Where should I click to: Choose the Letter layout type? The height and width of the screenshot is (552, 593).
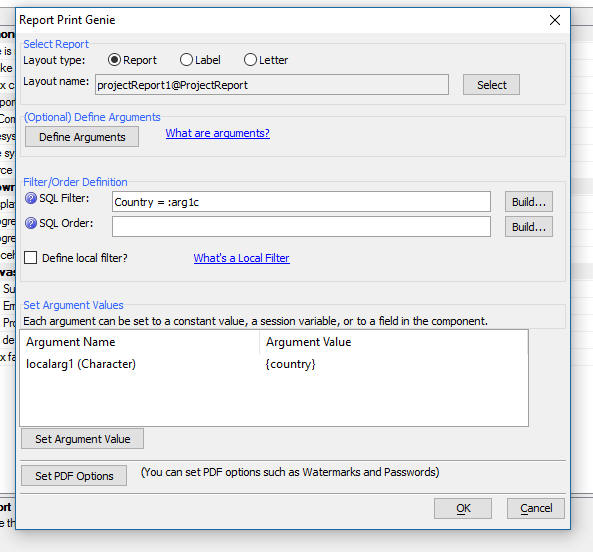tap(250, 60)
